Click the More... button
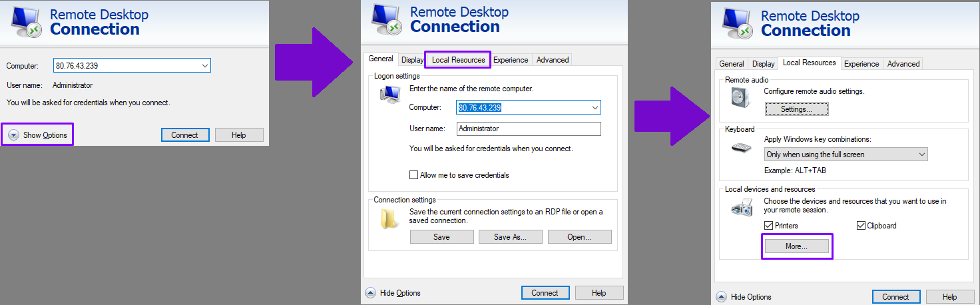 (796, 246)
